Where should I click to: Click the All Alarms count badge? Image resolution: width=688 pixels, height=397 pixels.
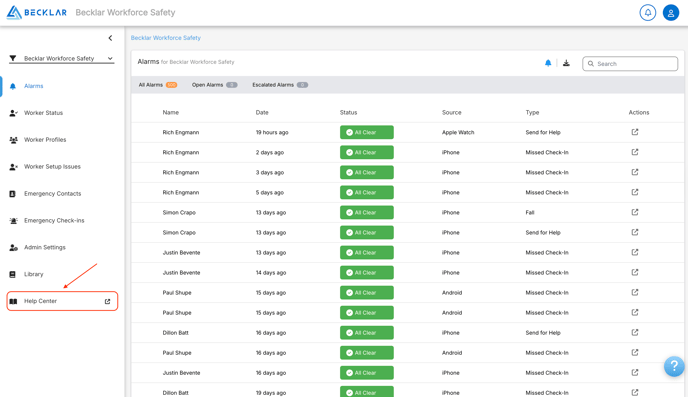point(171,85)
